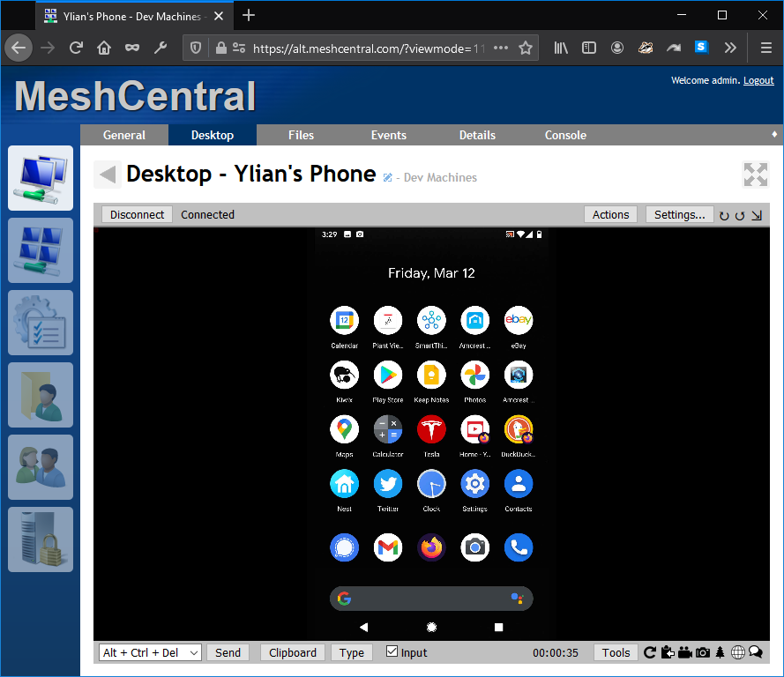Image resolution: width=784 pixels, height=677 pixels.
Task: Click the Logout link
Action: coord(758,80)
